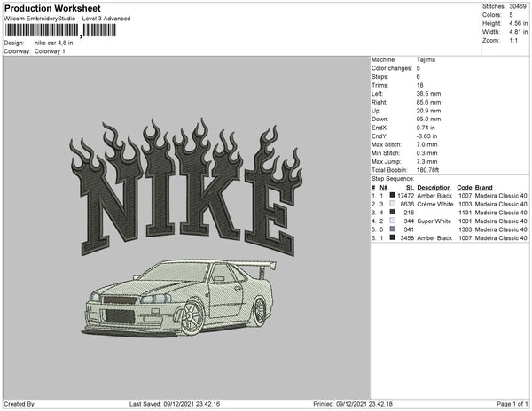Click 'Madeira Classic 40' in the 1131 row
Screen dimensions: 532x411
click(x=501, y=213)
